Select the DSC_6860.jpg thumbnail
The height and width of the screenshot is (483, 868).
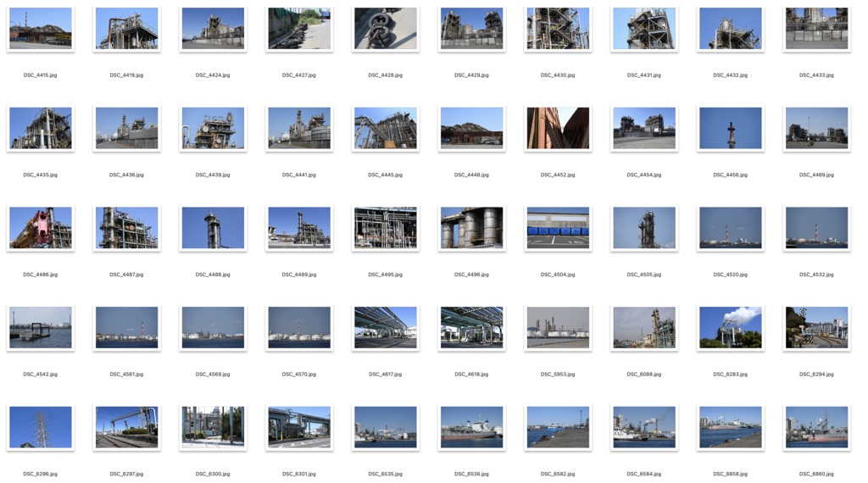(x=817, y=428)
